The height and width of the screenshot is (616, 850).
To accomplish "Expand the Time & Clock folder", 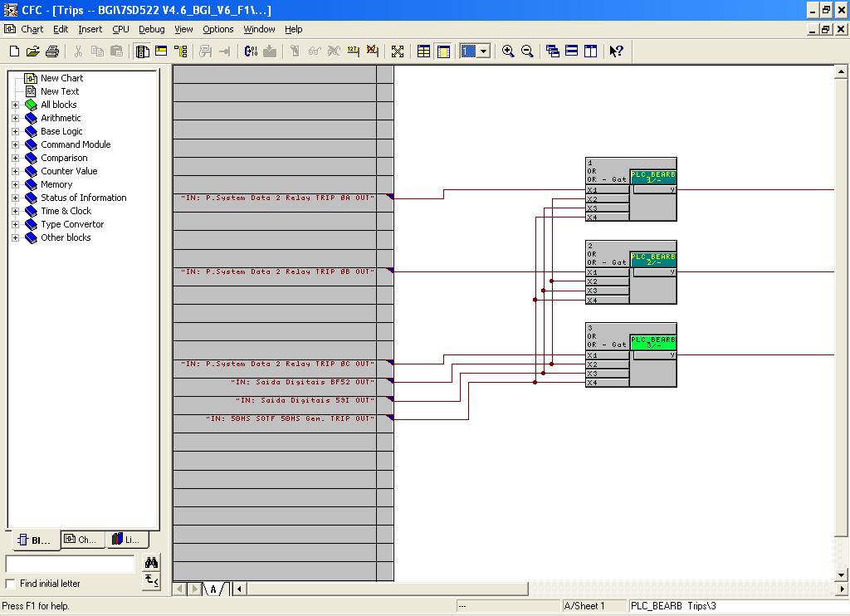I will 16,211.
